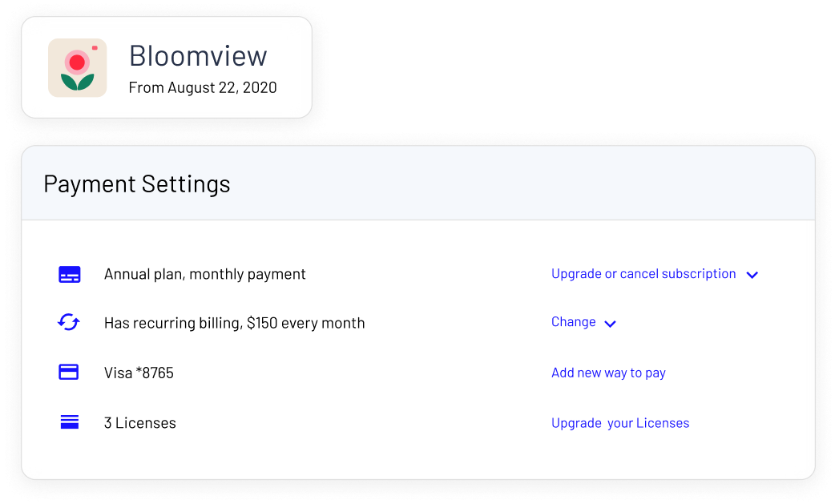Click the From August 22, 2020 subtitle
835x504 pixels.
coord(203,87)
